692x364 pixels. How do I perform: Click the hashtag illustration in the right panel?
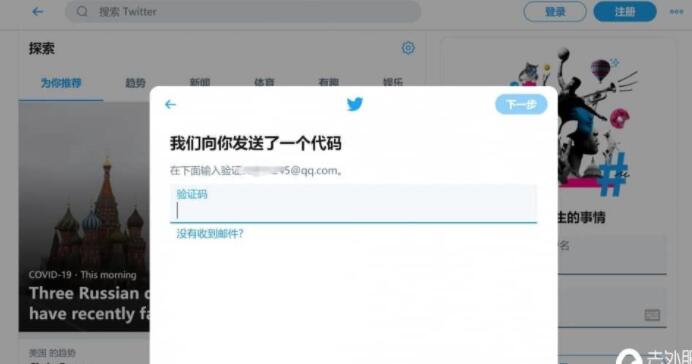[x=613, y=175]
